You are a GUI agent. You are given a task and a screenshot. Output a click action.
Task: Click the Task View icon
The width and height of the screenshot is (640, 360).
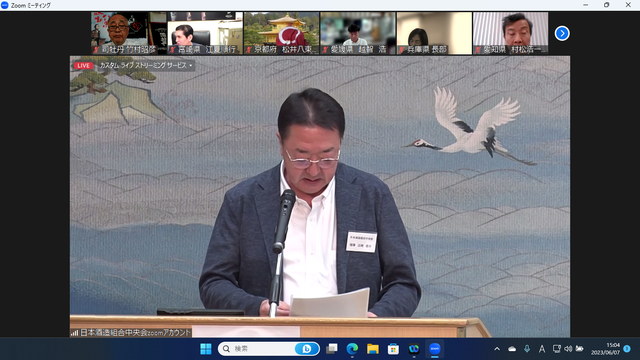point(332,349)
